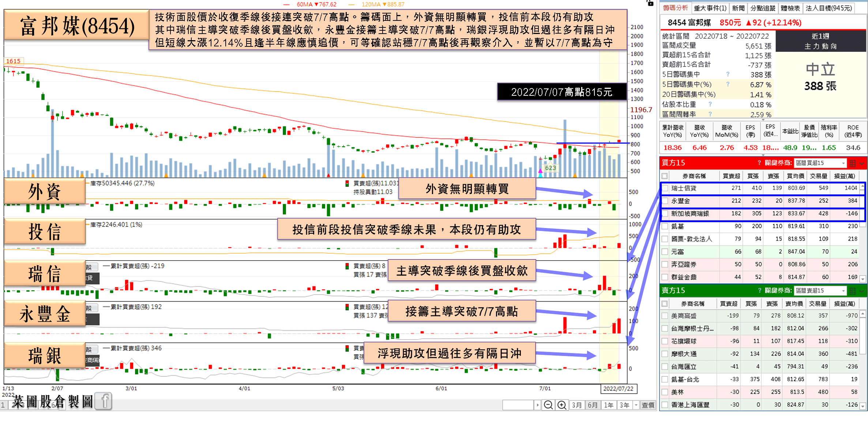Screen dimensions: 868x421
Task: Check the box for 瑞士信貸 row
Action: point(665,188)
